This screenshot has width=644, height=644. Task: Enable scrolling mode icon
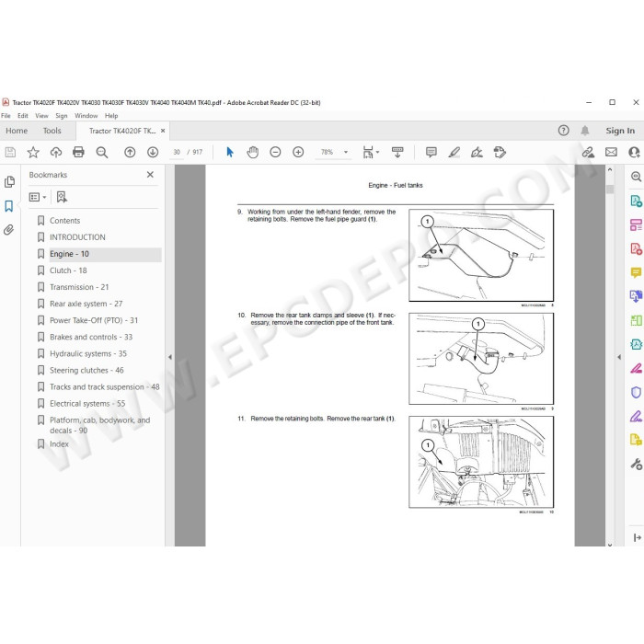pyautogui.click(x=397, y=153)
